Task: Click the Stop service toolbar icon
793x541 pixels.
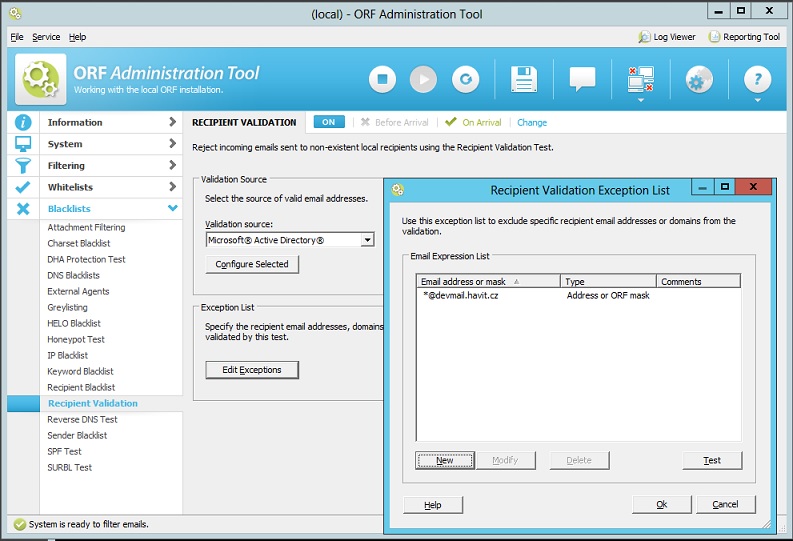Action: (x=383, y=79)
